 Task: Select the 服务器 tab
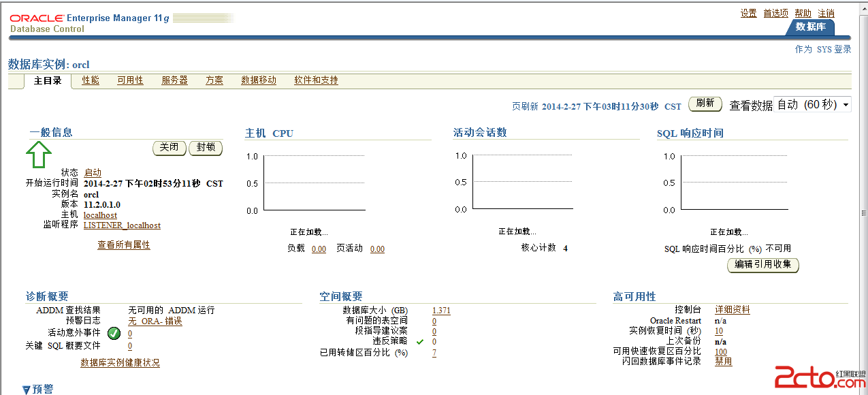(x=174, y=80)
